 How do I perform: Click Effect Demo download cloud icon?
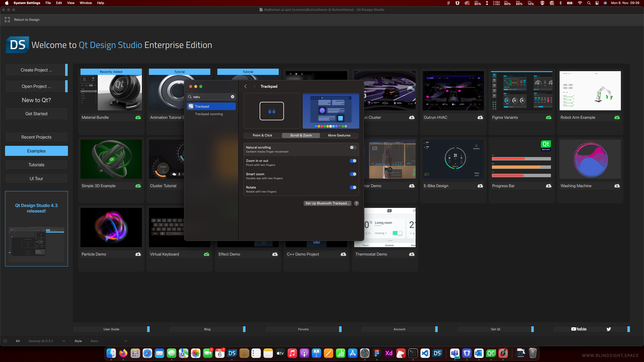pos(275,254)
